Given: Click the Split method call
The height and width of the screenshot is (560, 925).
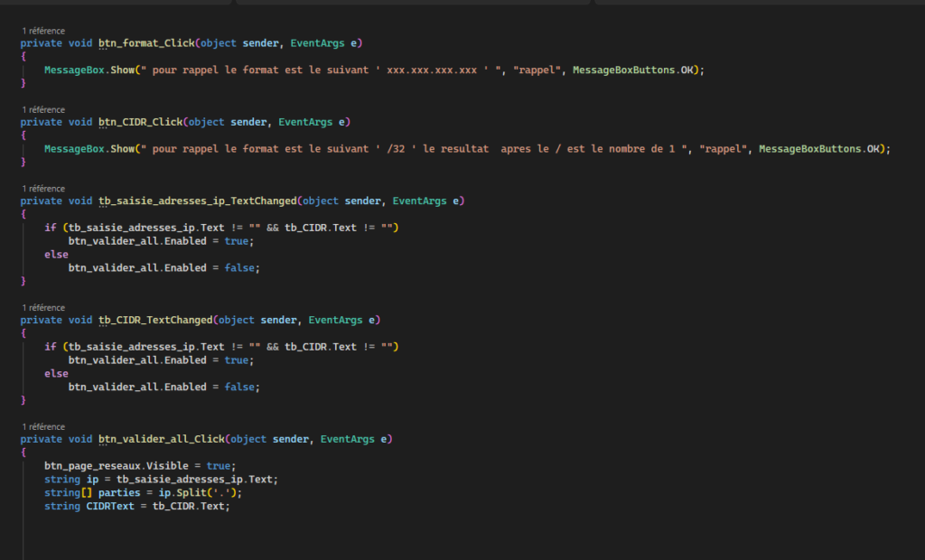Looking at the screenshot, I should tap(203, 493).
